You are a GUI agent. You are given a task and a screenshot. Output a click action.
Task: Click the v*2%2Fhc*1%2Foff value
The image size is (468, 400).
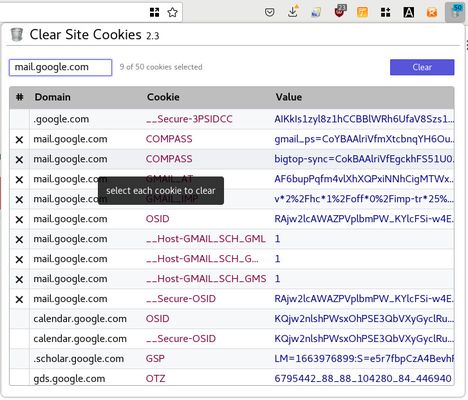[364, 199]
